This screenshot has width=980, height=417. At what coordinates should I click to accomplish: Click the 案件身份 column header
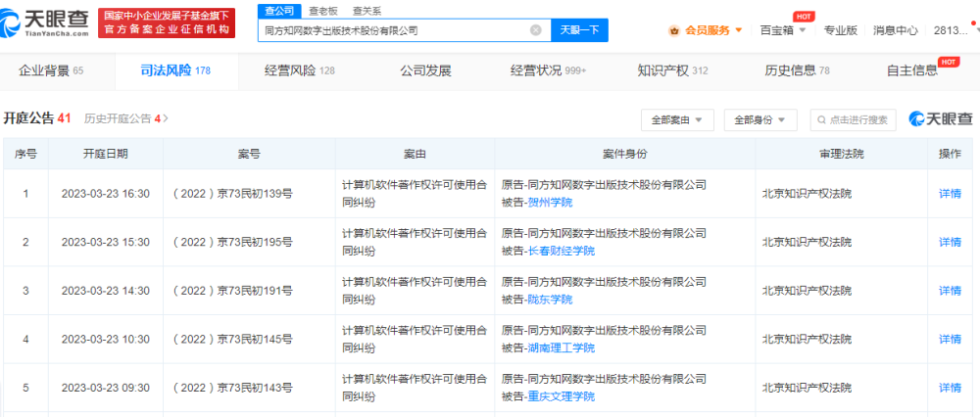625,154
